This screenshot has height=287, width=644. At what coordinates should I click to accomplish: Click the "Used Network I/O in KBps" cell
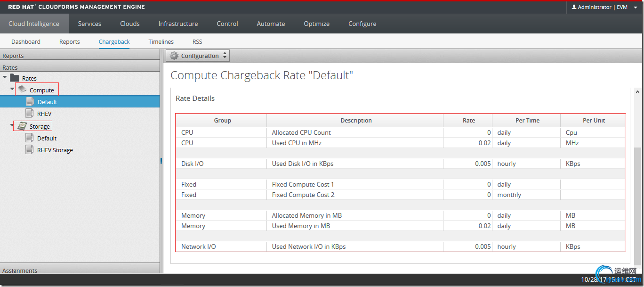355,246
